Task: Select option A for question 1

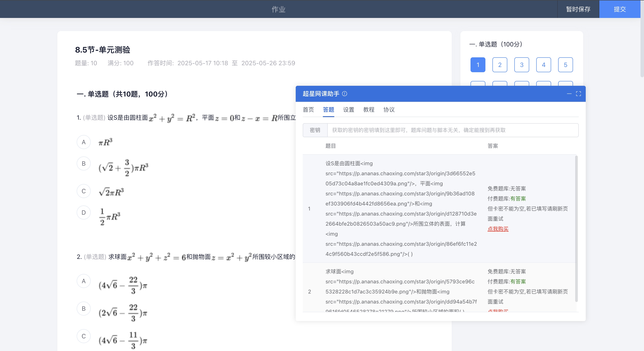Action: (83, 142)
